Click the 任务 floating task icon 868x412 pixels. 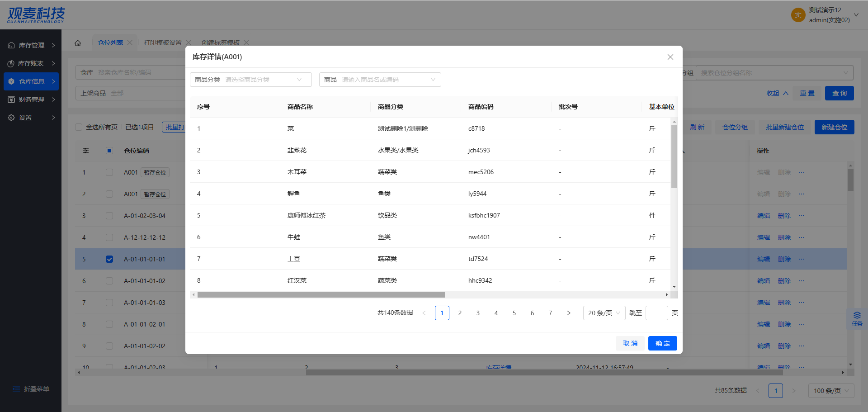click(857, 318)
